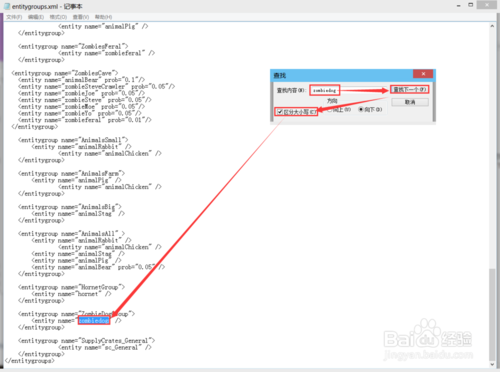
Task: Click 查找下一个 Find Next button
Action: (409, 89)
